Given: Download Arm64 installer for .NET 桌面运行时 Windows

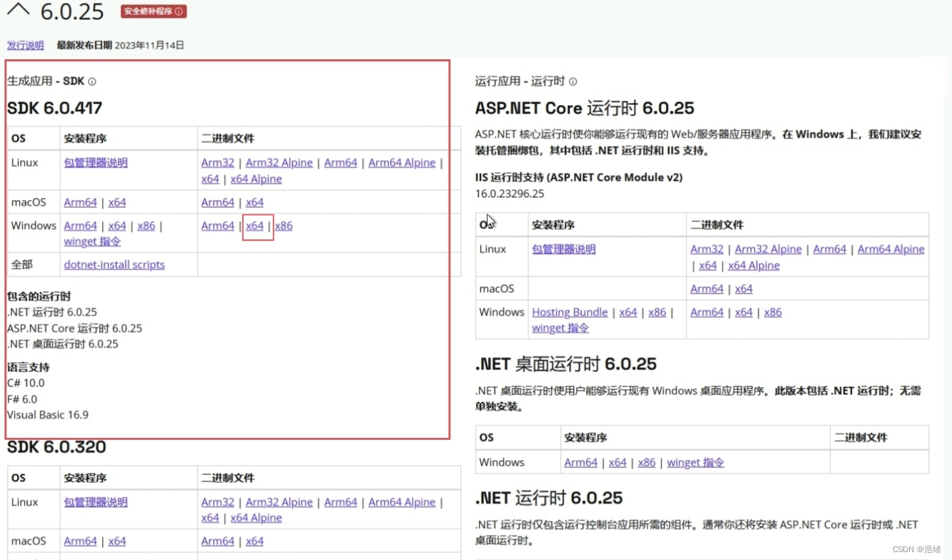Looking at the screenshot, I should [x=580, y=463].
